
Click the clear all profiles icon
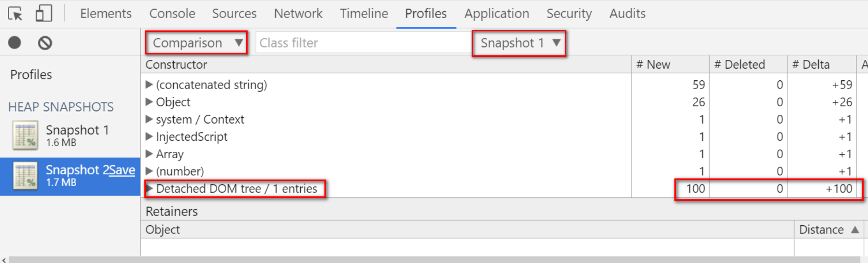click(x=45, y=43)
